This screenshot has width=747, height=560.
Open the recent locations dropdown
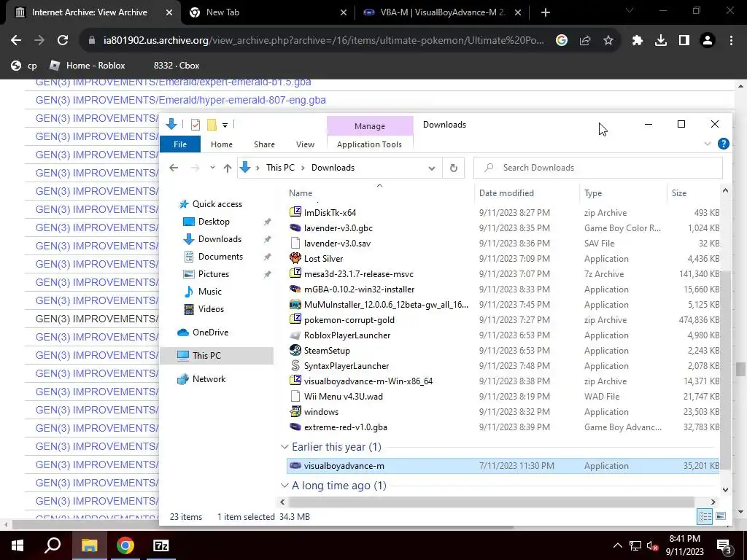coord(212,168)
